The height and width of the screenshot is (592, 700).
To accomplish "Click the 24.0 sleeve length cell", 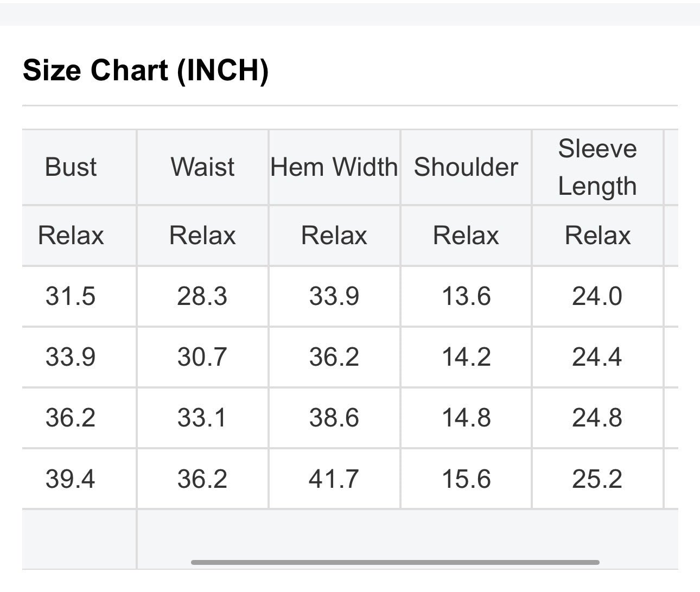I will [597, 296].
